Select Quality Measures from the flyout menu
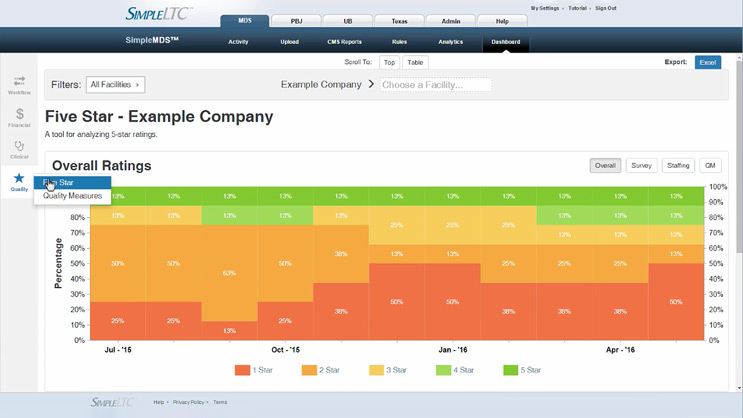Screen dimensions: 743x418 tap(72, 196)
